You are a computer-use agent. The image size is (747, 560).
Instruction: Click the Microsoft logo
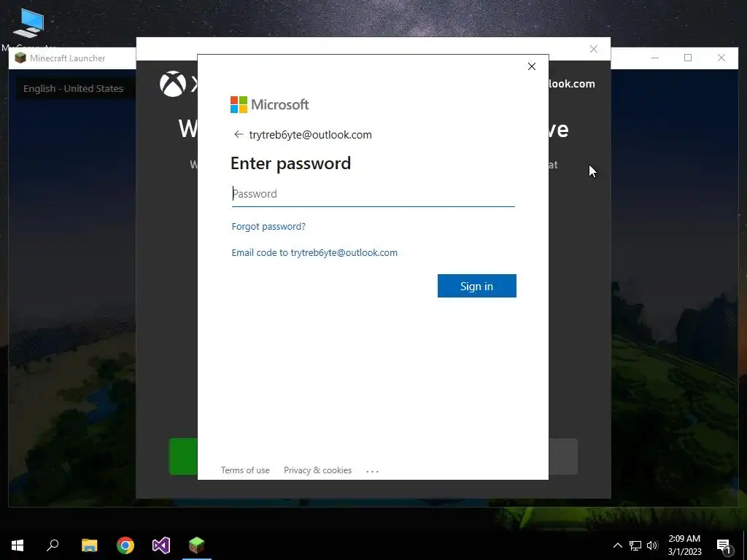(x=270, y=104)
